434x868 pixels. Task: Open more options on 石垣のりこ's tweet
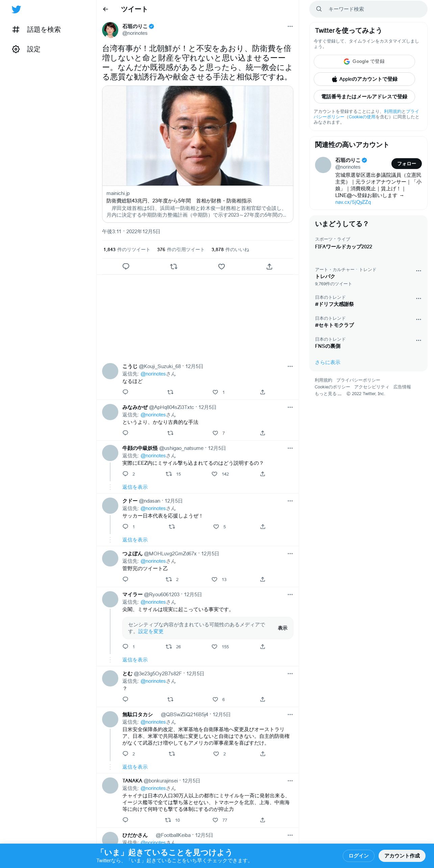tap(290, 26)
